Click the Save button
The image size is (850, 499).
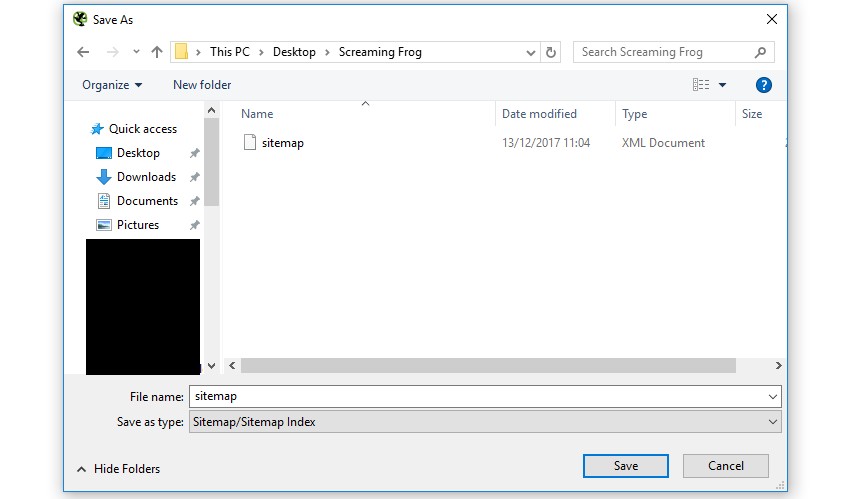coord(625,466)
